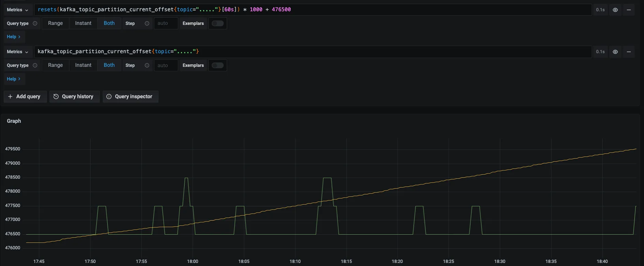
Task: Select Range query type for first query
Action: (55, 23)
